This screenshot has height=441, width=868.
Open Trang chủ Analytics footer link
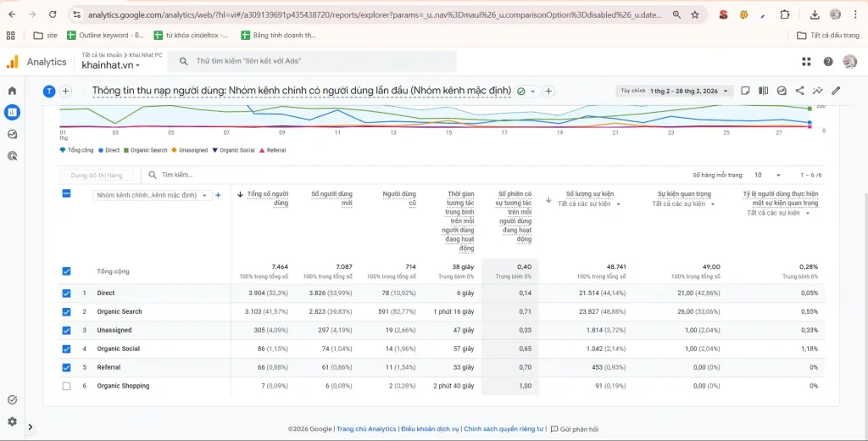pos(366,429)
